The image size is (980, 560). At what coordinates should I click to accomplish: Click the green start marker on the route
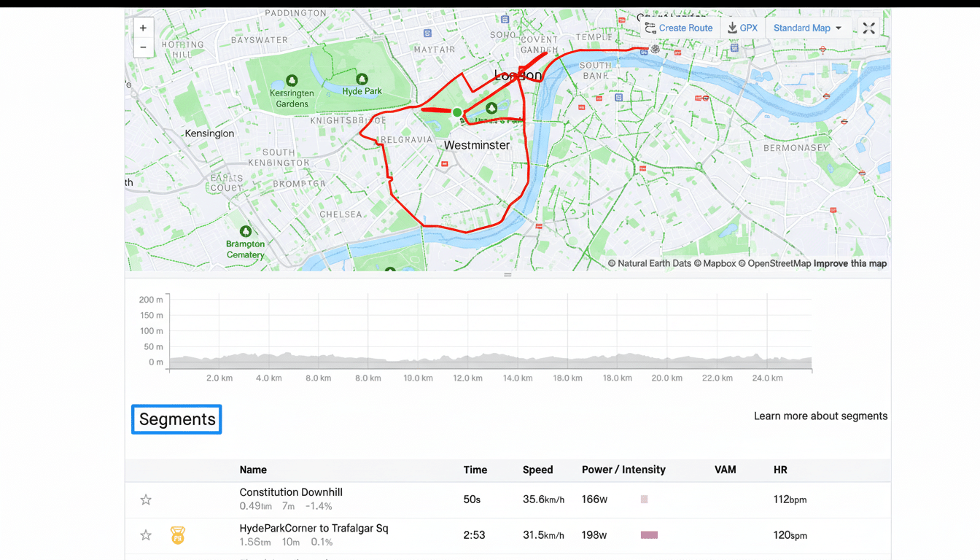[457, 112]
